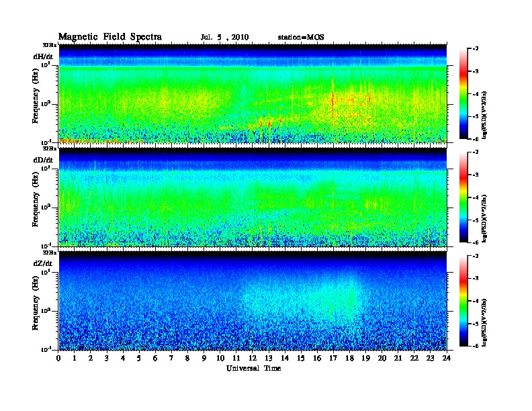Click hour "1" on the Universal Time axis
Screen dimensions: 532x411
[75, 358]
